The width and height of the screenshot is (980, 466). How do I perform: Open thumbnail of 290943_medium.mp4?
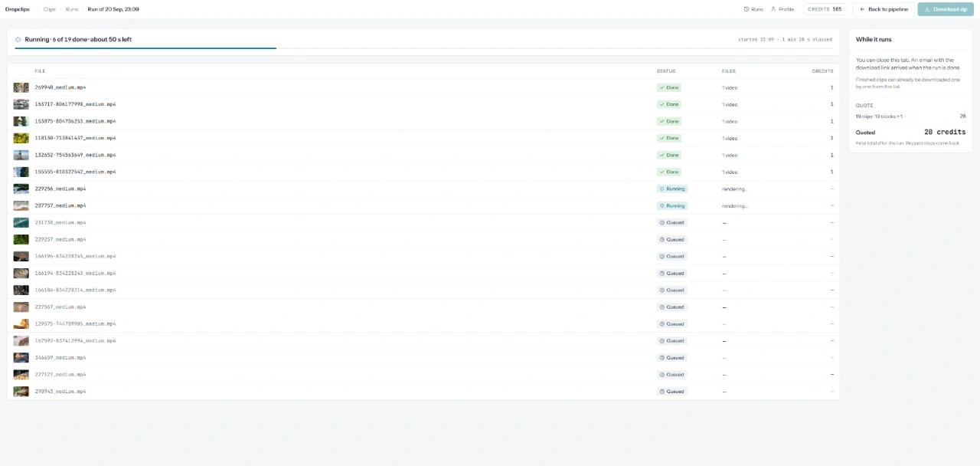pos(21,391)
